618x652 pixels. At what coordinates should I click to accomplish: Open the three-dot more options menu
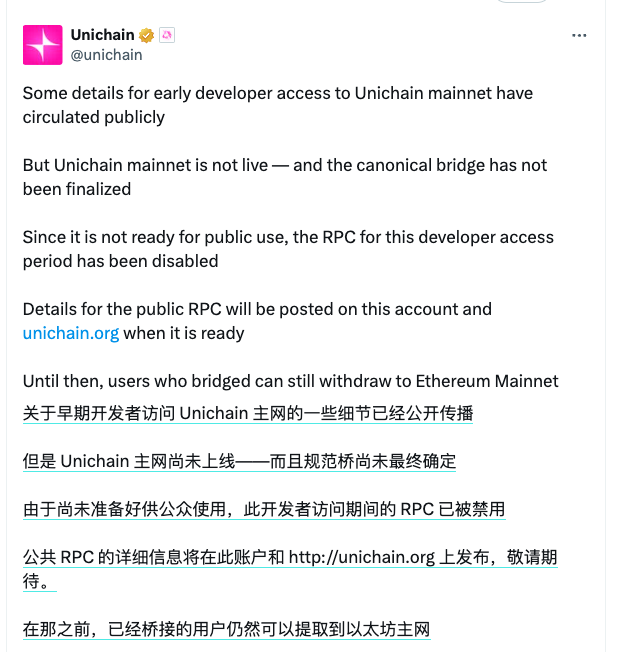coord(579,36)
